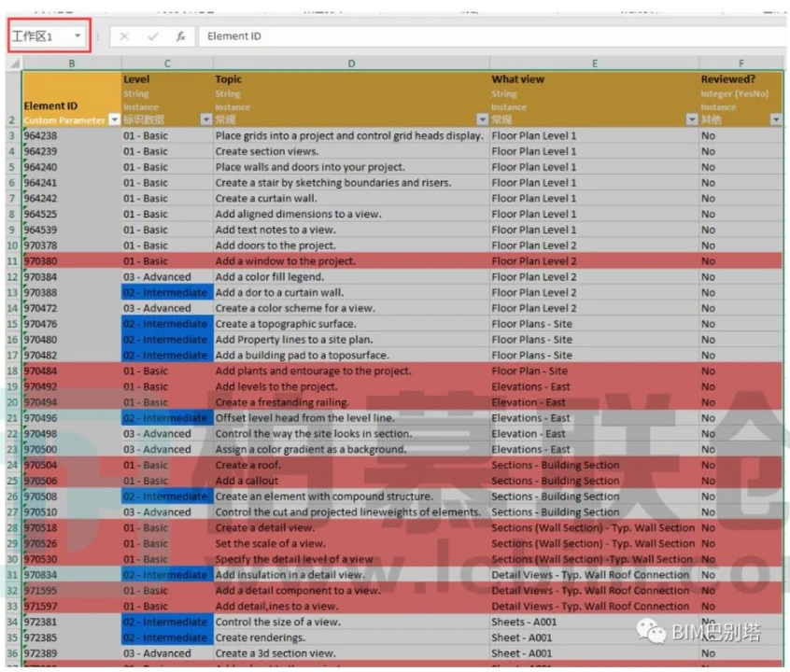Click cell 'Control the size of a view.'

click(351, 623)
